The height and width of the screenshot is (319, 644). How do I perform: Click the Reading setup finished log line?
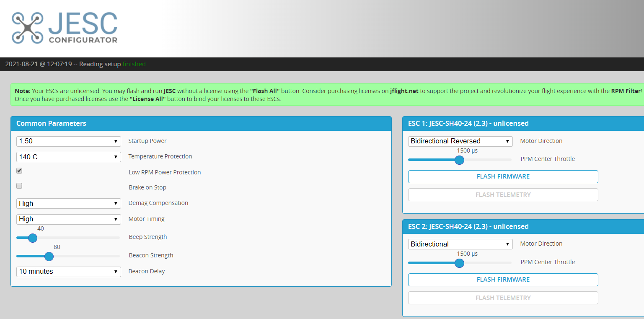pyautogui.click(x=75, y=64)
